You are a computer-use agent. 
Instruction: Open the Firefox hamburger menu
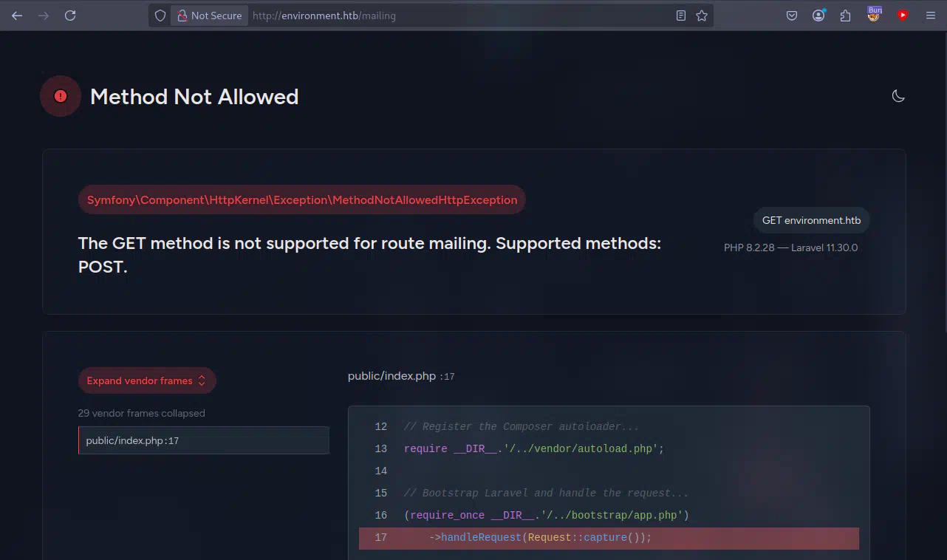(930, 16)
